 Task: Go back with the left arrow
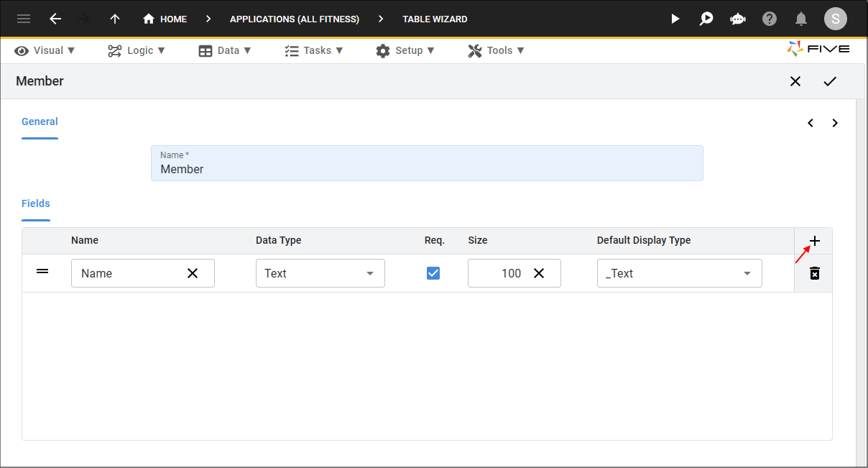tap(55, 19)
